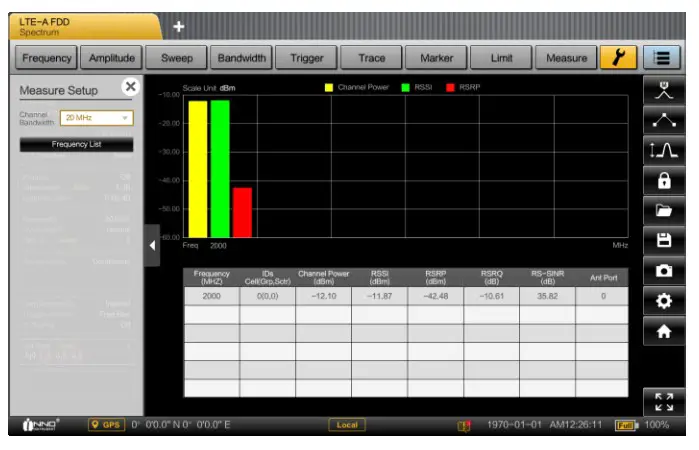Collapse the side panel with left arrow

tap(152, 245)
